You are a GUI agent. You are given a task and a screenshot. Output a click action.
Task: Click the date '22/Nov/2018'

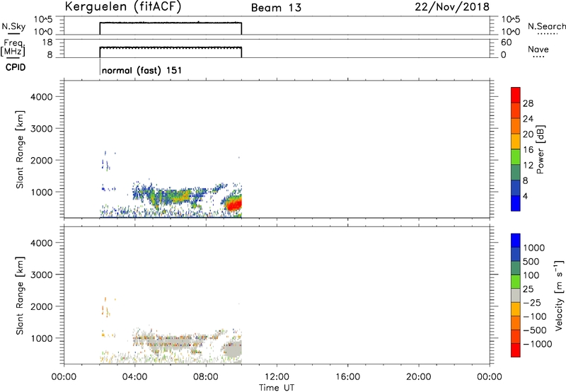[x=452, y=7]
